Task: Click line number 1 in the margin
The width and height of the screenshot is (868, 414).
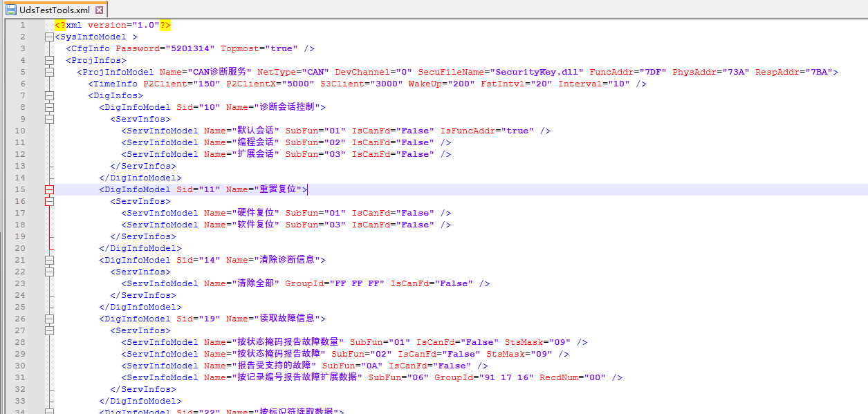Action: click(x=22, y=25)
